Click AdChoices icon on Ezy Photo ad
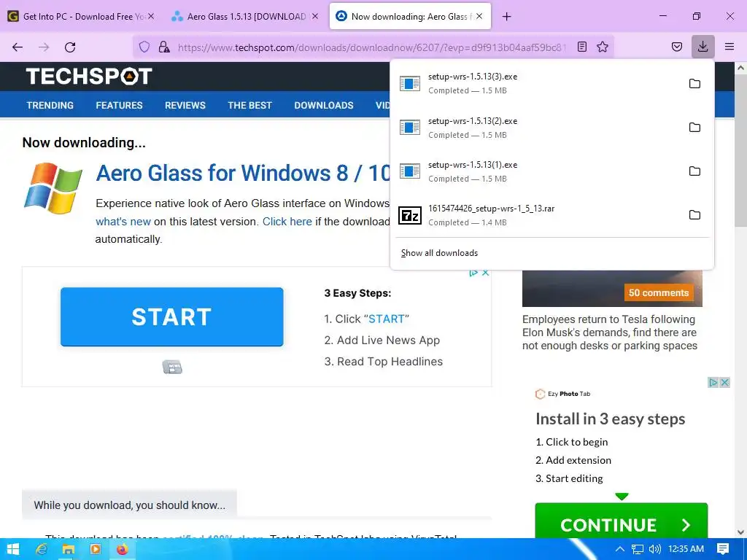 (x=713, y=382)
